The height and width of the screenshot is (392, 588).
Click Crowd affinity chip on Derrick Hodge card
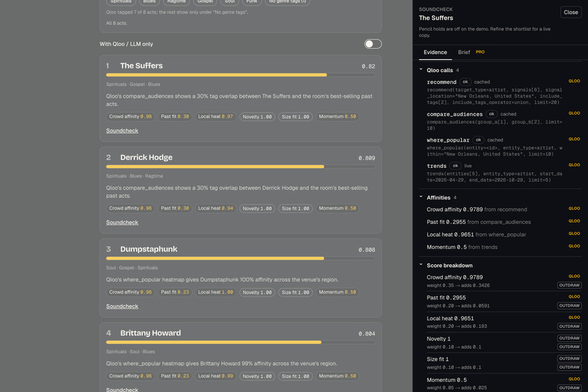[x=130, y=208]
